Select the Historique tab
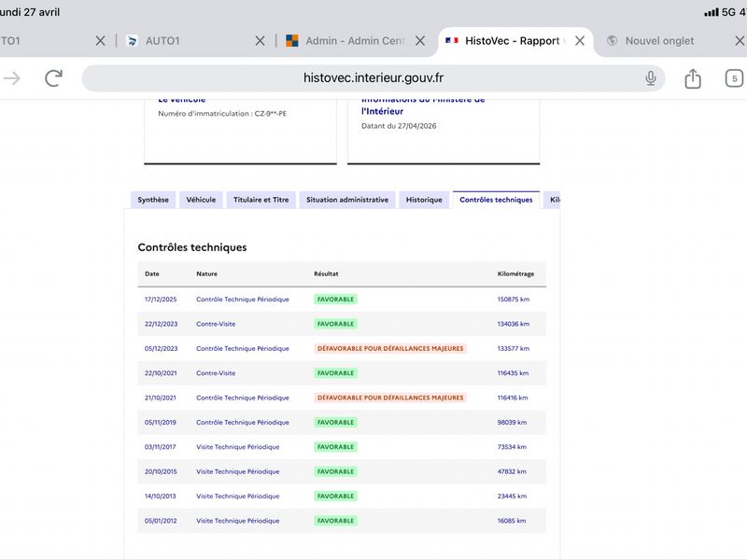 click(424, 200)
